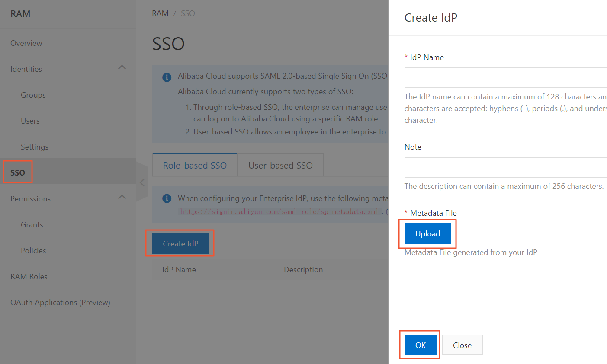
Task: Go to RAM Roles in the sidebar
Action: (29, 277)
